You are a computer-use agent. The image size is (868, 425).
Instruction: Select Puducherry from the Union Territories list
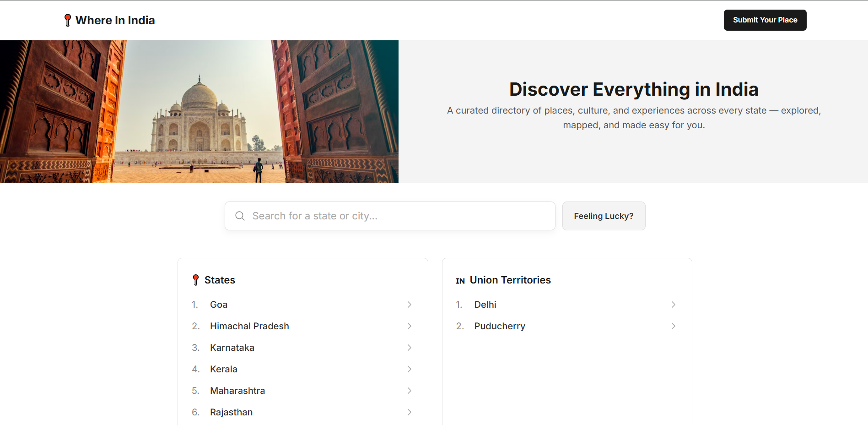coord(499,326)
